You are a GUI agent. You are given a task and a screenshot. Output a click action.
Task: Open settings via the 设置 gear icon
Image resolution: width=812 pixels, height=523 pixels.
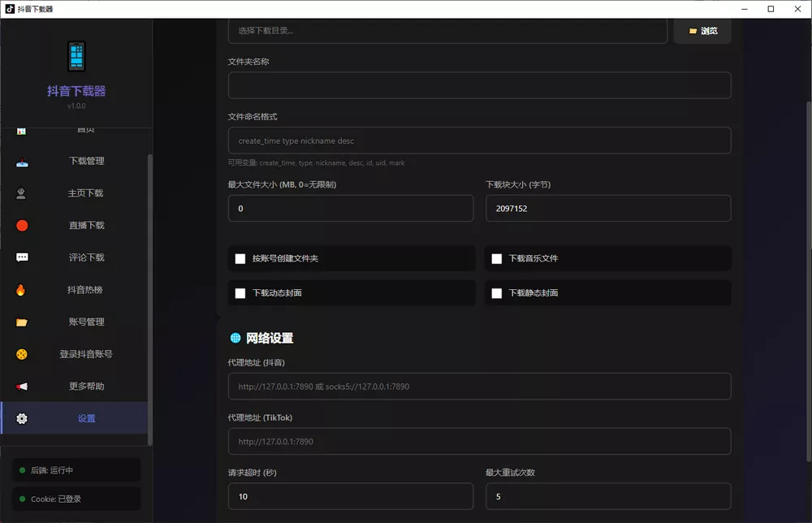[x=21, y=418]
